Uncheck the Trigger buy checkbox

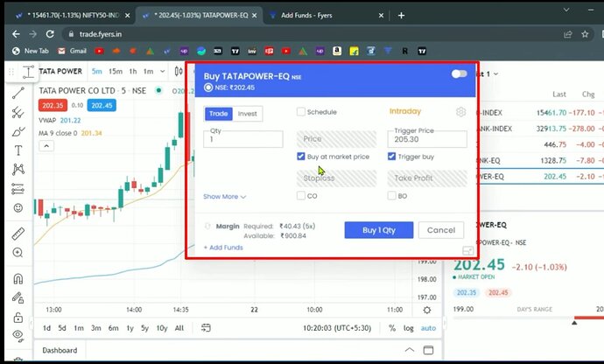point(392,157)
